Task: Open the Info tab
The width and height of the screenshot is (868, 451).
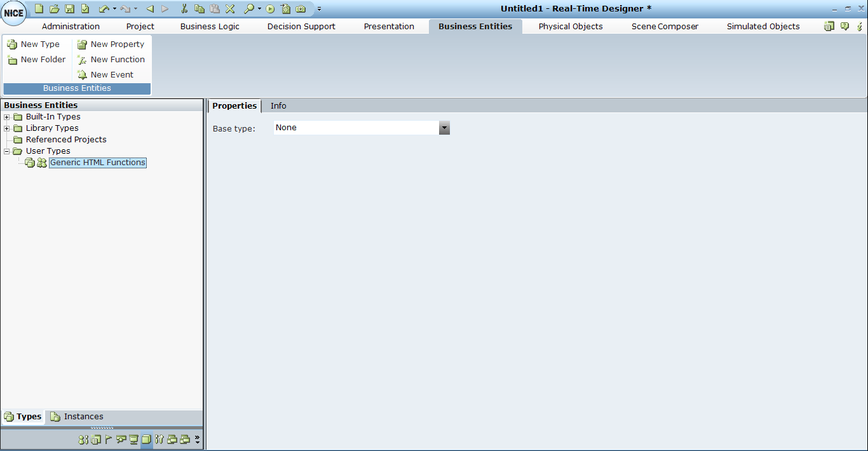Action: [x=278, y=105]
